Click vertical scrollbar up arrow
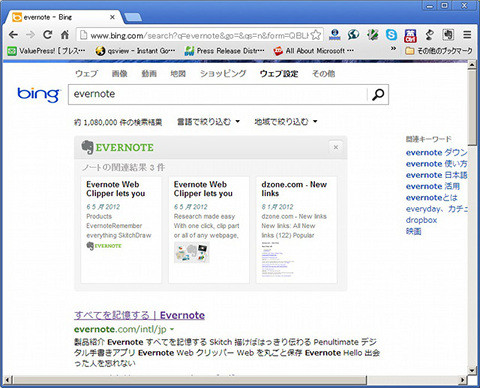480x388 pixels. pos(472,65)
